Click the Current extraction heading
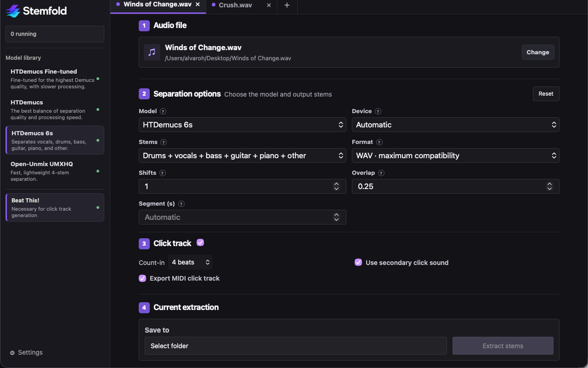This screenshot has height=368, width=588. click(x=186, y=307)
